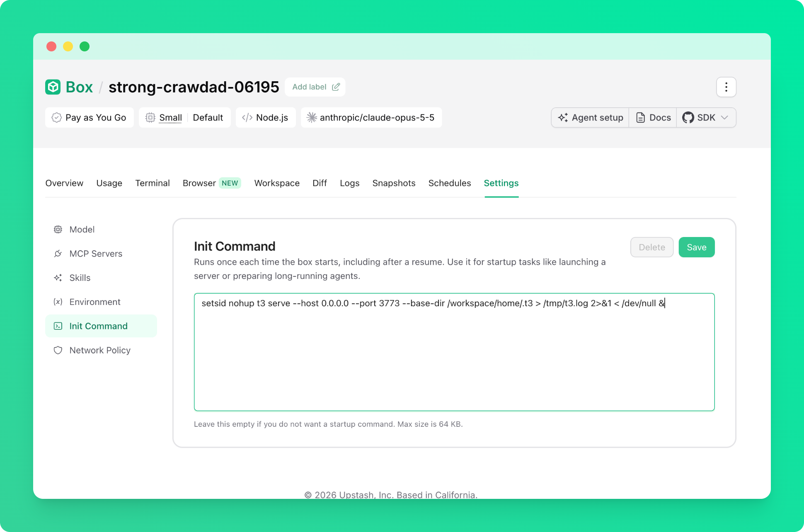Save the init command
The height and width of the screenshot is (532, 804).
(697, 247)
